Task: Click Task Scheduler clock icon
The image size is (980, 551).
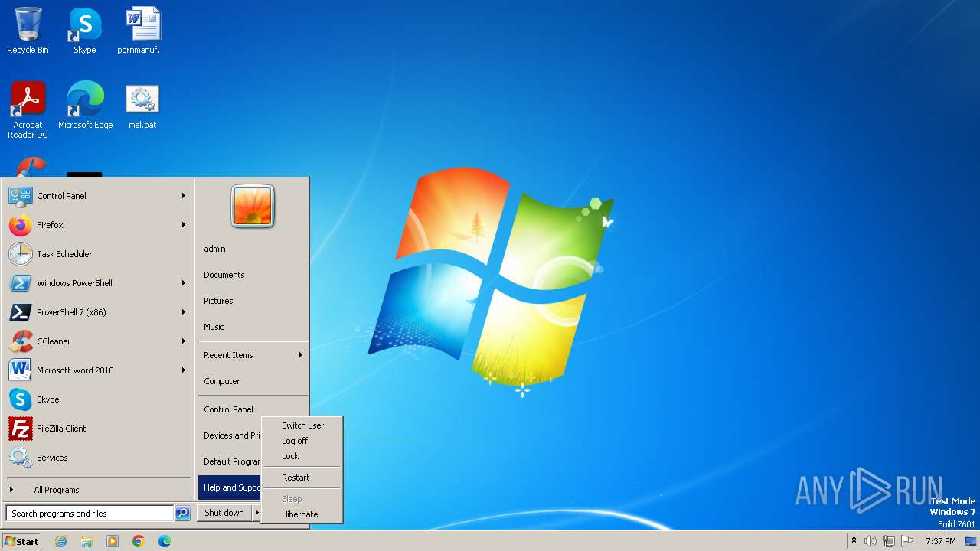Action: [x=21, y=254]
